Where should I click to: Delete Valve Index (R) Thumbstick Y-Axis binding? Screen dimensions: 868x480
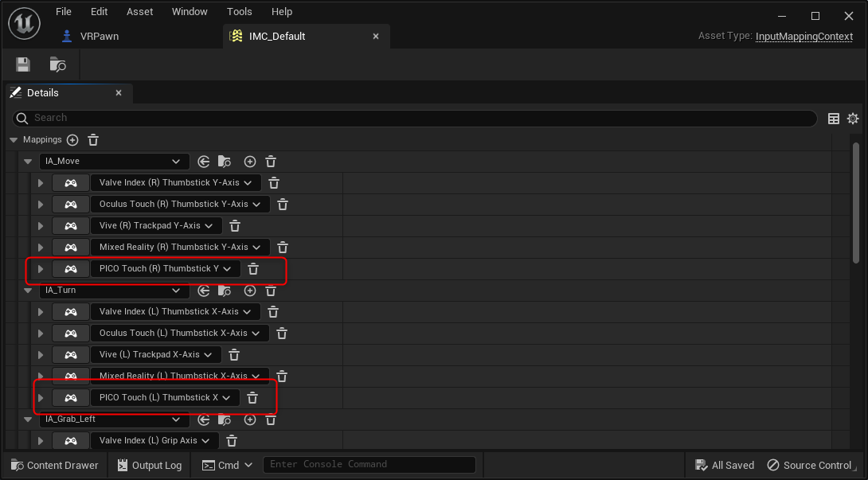coord(274,183)
